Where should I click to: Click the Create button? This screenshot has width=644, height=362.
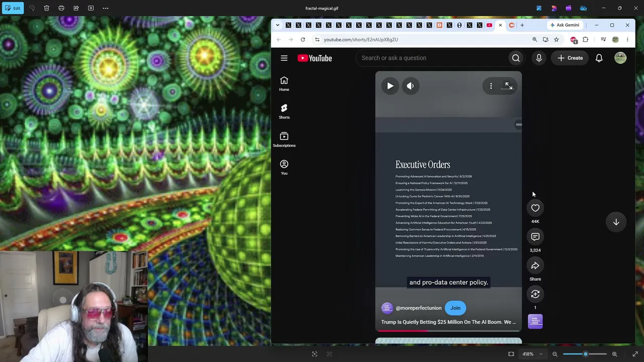pos(570,58)
